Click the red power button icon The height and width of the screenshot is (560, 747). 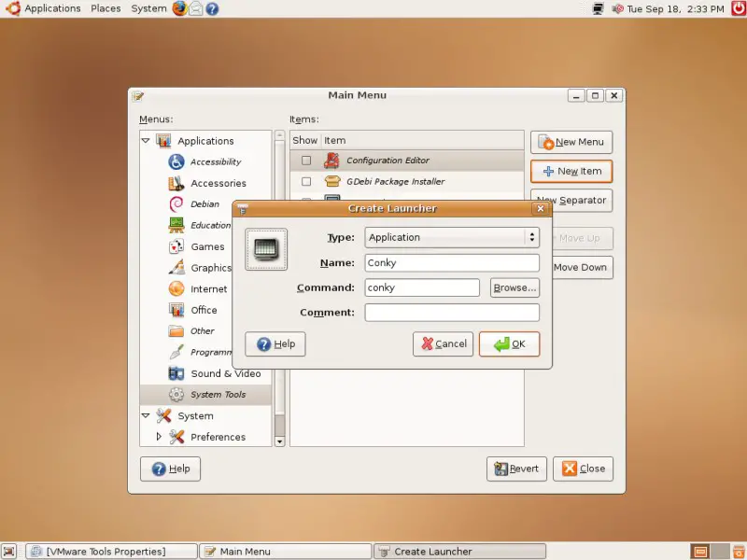tap(739, 8)
